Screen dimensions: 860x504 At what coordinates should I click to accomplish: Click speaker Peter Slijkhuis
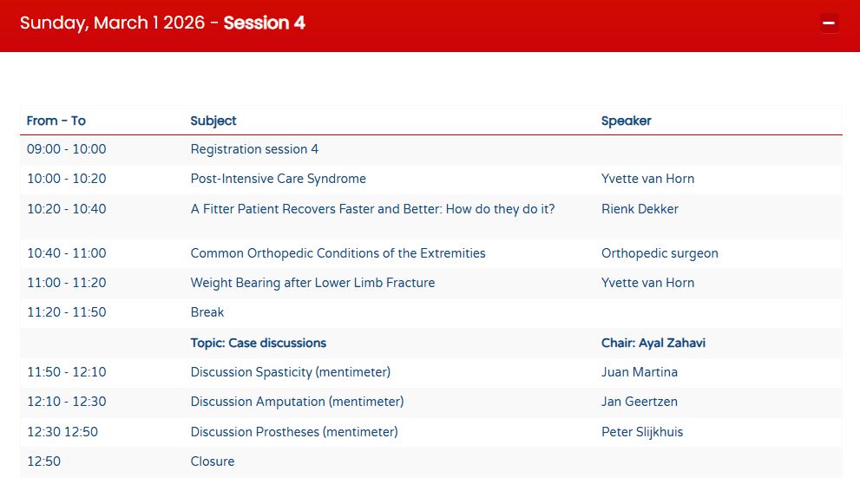pos(642,432)
